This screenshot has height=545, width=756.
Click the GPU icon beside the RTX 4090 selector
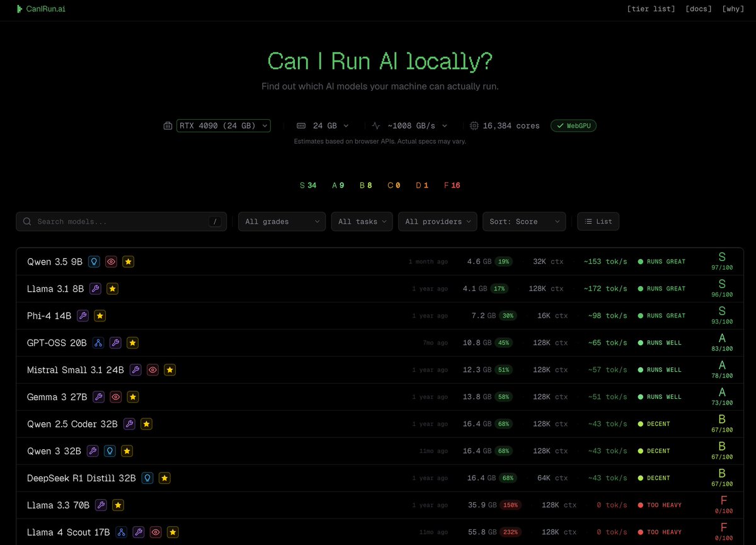168,126
